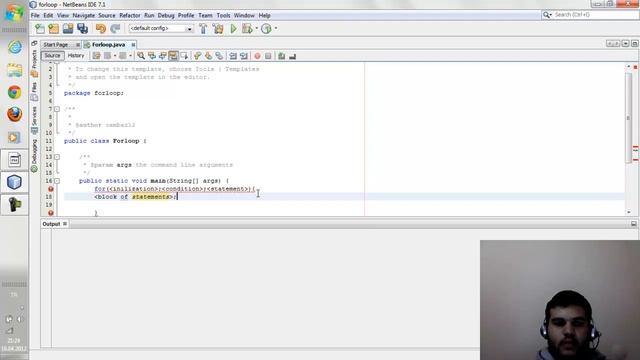This screenshot has height=360, width=640.
Task: Click the Uncomment editor toolbar icon
Action: (292, 56)
